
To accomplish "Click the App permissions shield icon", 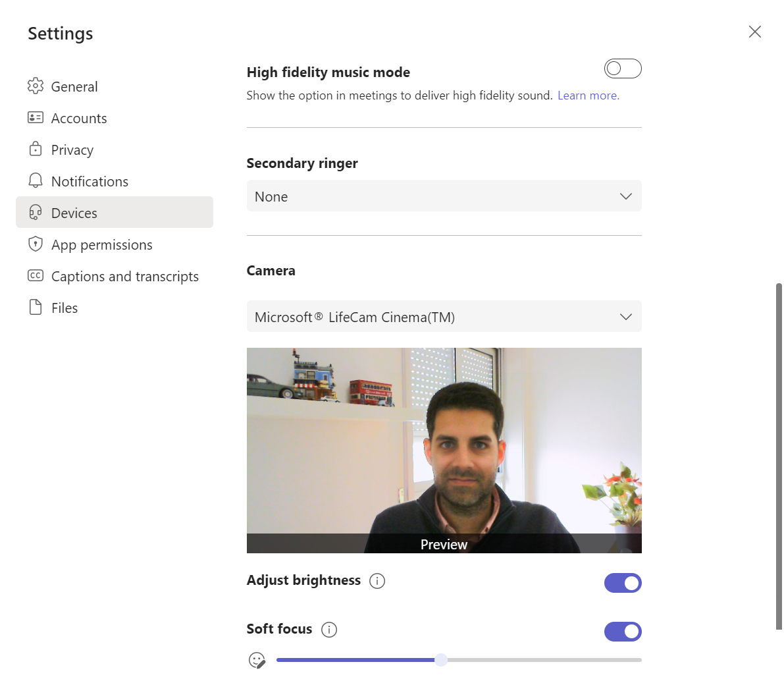I will (36, 244).
